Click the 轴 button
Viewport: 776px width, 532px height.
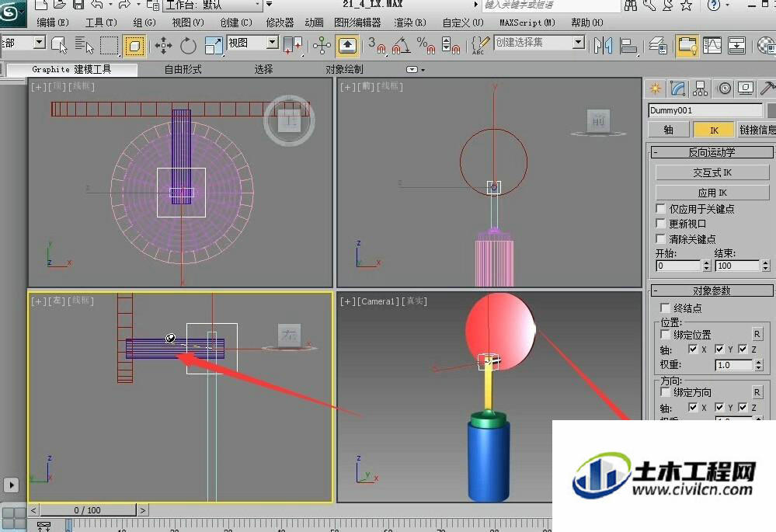pos(669,130)
